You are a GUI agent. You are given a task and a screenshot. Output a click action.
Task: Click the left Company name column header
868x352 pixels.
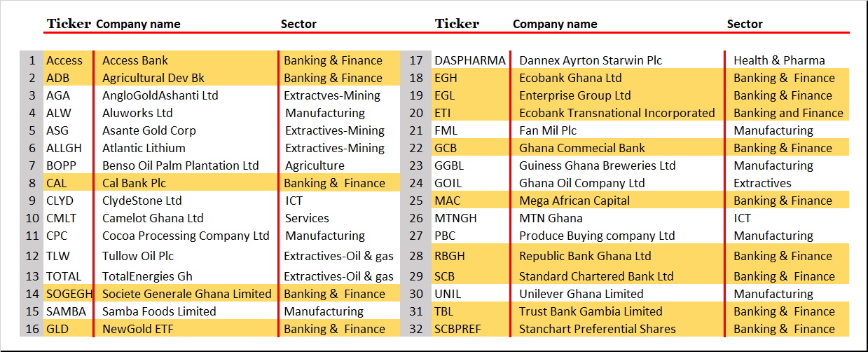coord(138,24)
